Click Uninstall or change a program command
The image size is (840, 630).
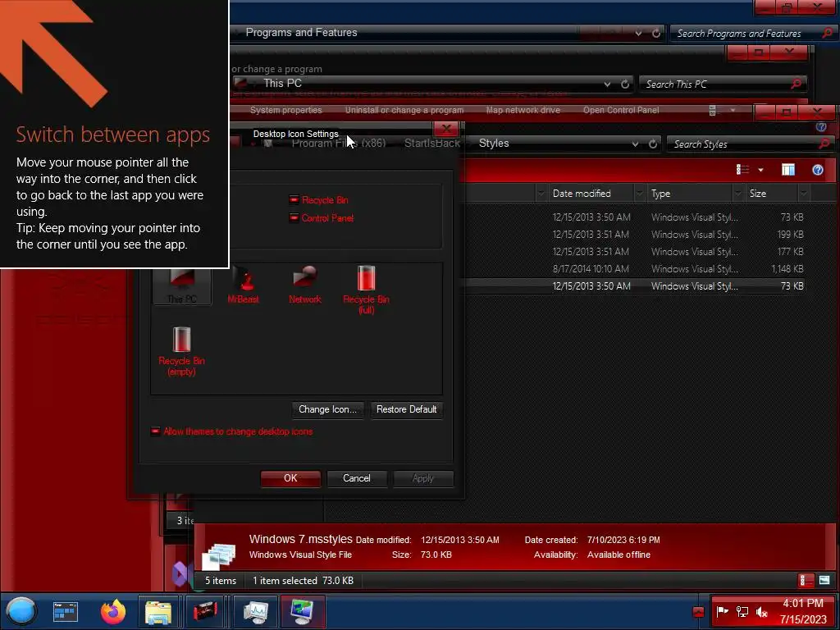click(x=404, y=110)
